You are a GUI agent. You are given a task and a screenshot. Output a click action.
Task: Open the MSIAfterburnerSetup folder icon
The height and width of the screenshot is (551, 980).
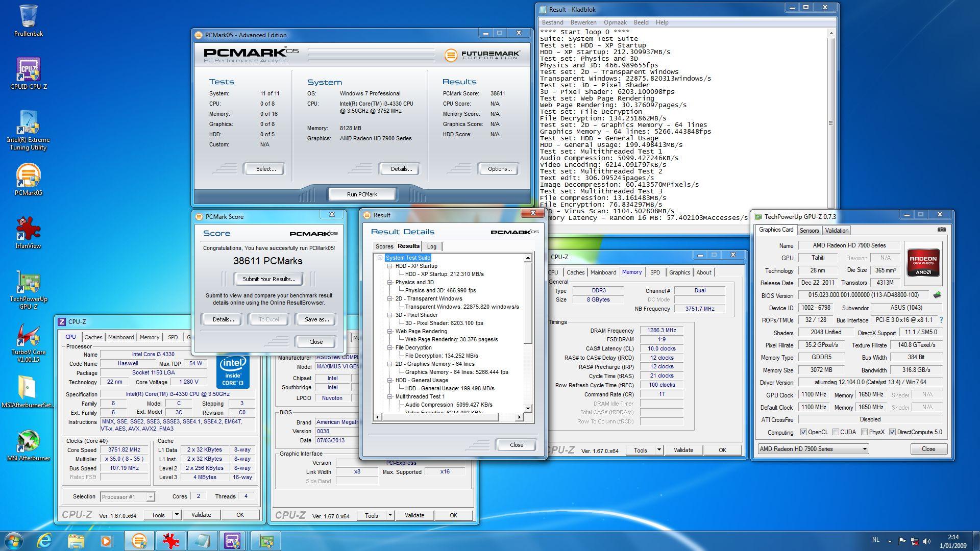(28, 392)
